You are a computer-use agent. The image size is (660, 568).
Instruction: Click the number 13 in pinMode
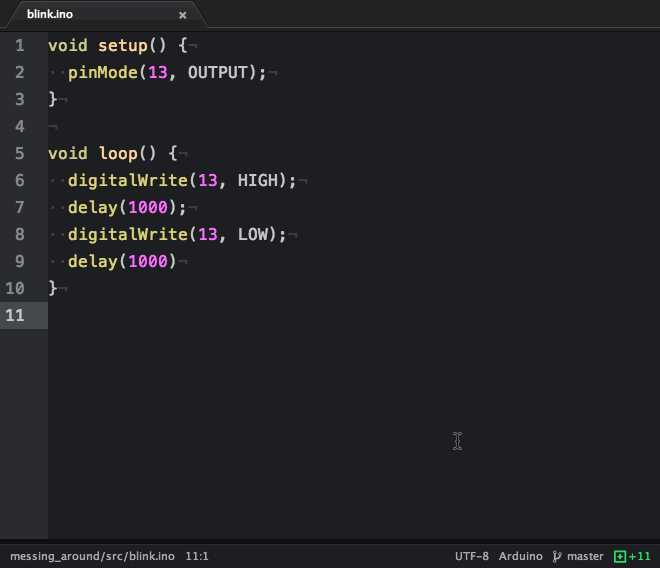[158, 72]
